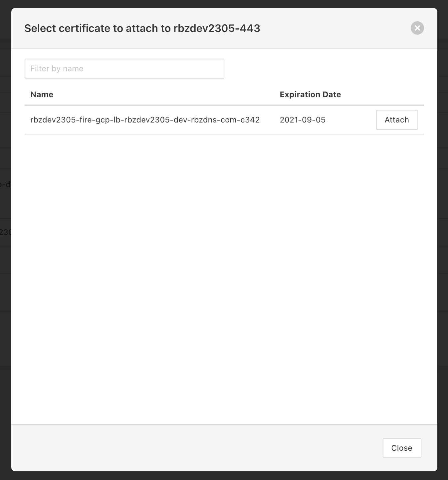Click the gray header bar beside the title

click(x=333, y=28)
